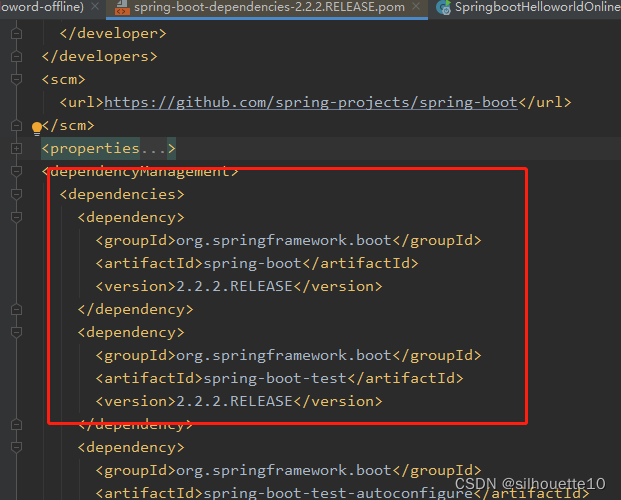This screenshot has width=621, height=500.
Task: Click the pom file icon on the active tab
Action: [x=122, y=7]
